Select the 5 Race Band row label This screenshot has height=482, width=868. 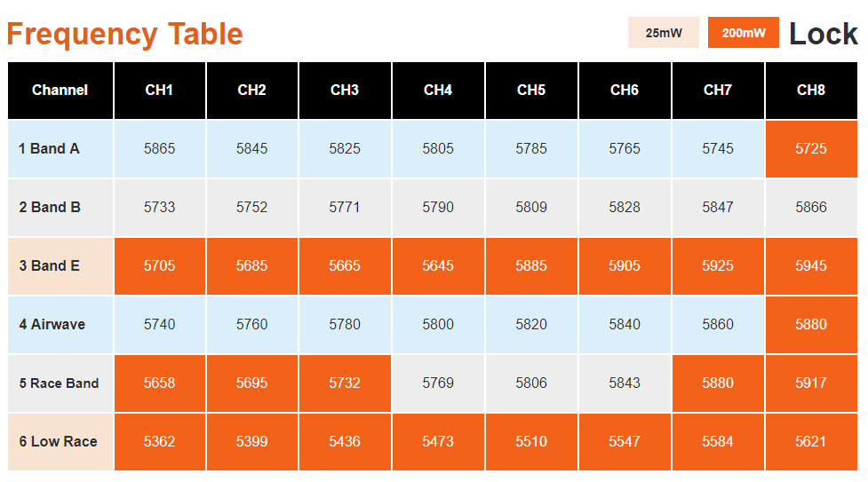click(x=60, y=383)
